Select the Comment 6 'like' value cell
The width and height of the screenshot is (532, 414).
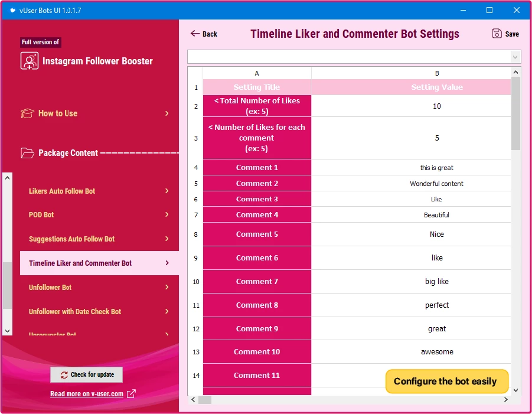coord(411,258)
